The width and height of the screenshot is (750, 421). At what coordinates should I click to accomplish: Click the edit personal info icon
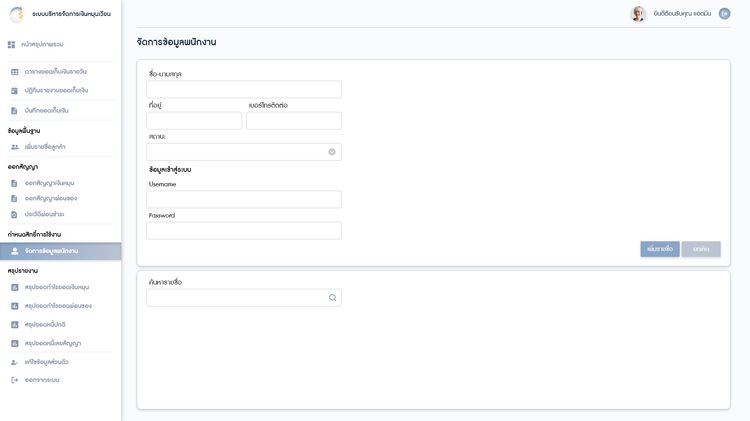(x=14, y=362)
